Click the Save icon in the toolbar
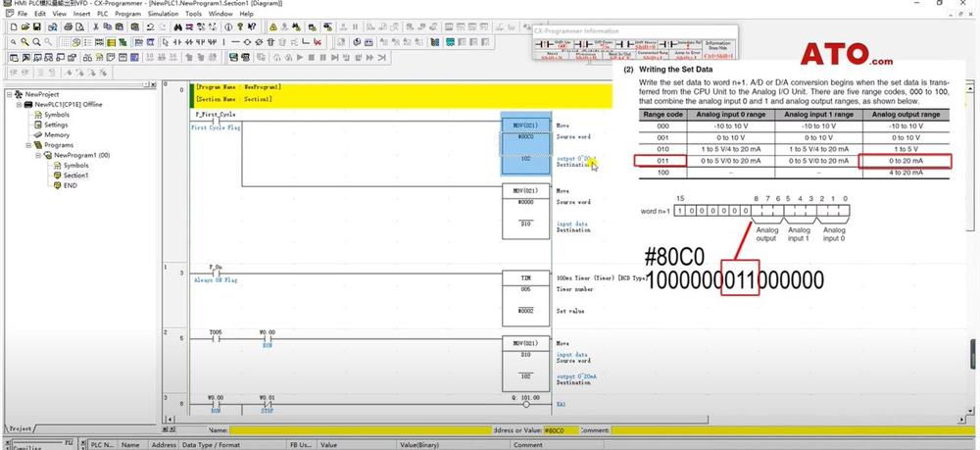Screen dimensions: 980x450 pos(38,27)
